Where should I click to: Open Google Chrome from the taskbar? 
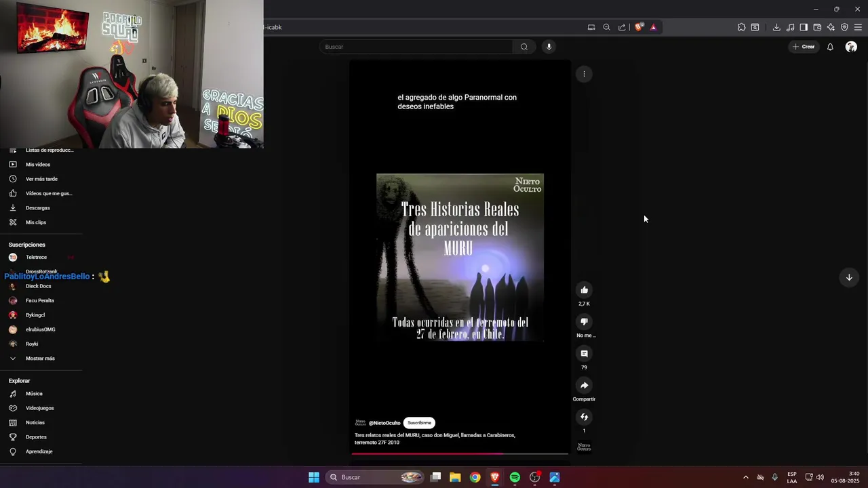(x=475, y=477)
